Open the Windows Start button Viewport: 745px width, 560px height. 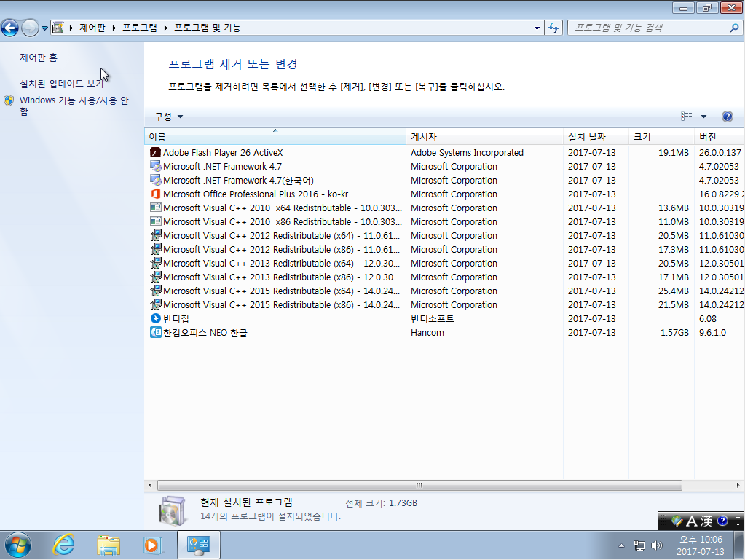tap(18, 545)
